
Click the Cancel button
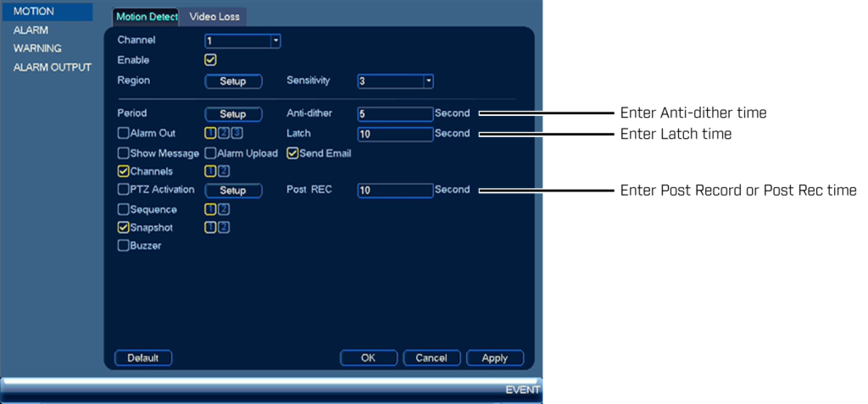point(431,358)
